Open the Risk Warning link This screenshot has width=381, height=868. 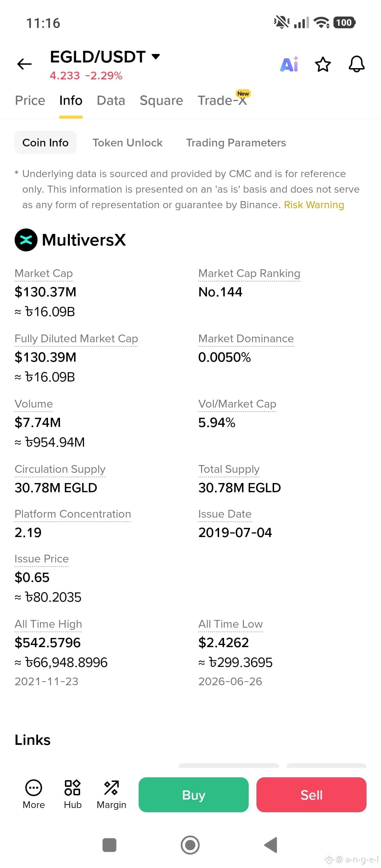point(314,205)
